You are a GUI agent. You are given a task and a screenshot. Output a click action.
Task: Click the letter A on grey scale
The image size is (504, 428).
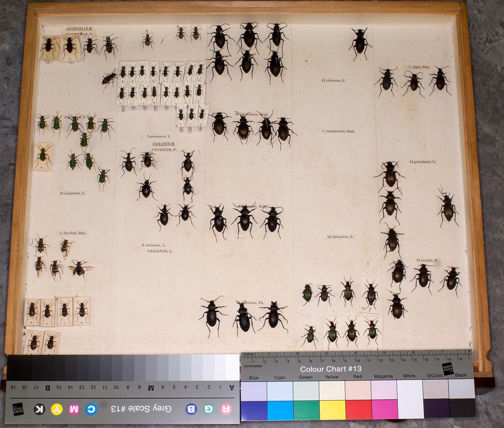tap(232, 388)
